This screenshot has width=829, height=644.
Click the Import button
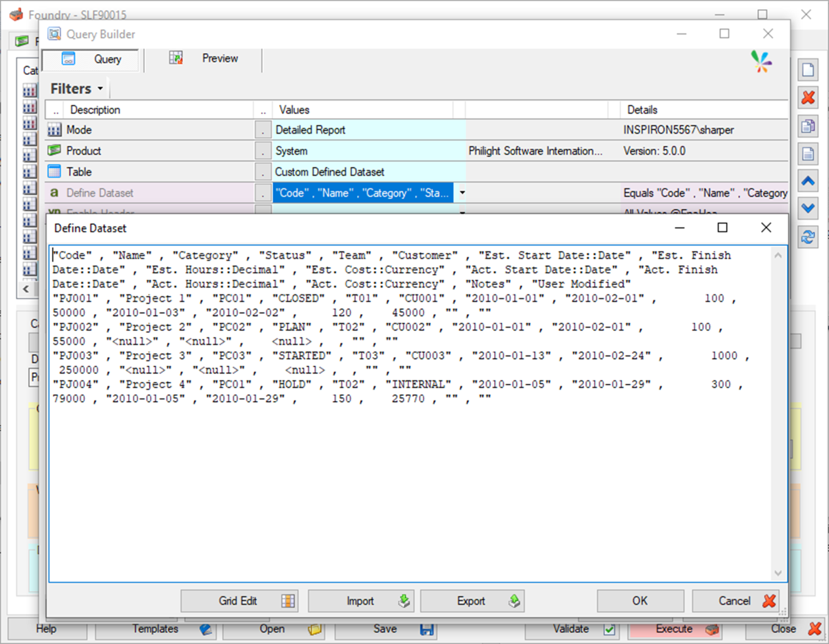[x=361, y=601]
